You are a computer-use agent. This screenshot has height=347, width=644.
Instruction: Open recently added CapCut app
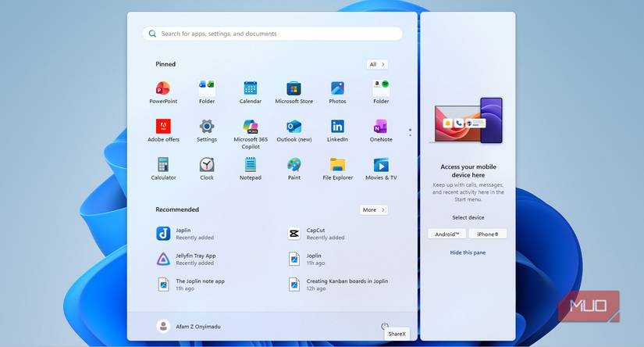click(315, 234)
